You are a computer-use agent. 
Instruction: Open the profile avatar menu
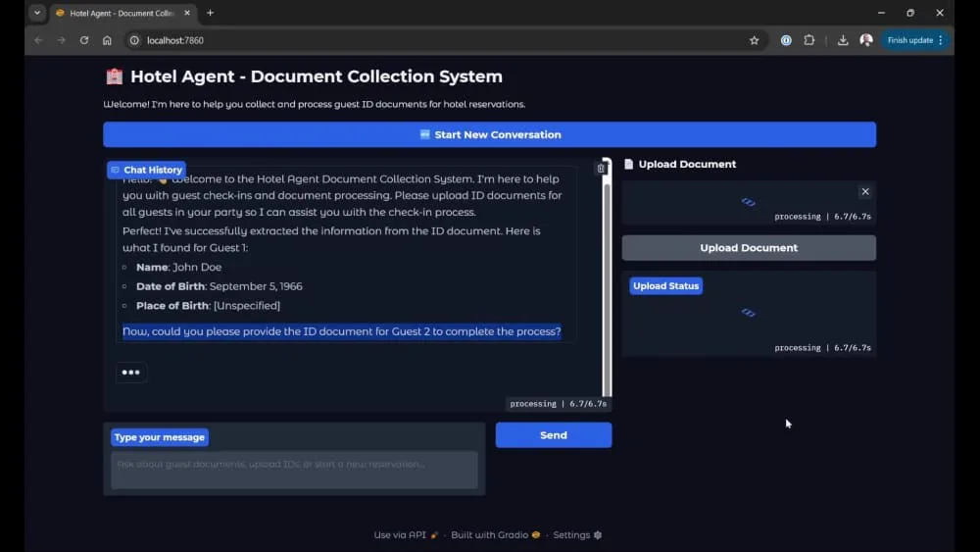point(865,40)
